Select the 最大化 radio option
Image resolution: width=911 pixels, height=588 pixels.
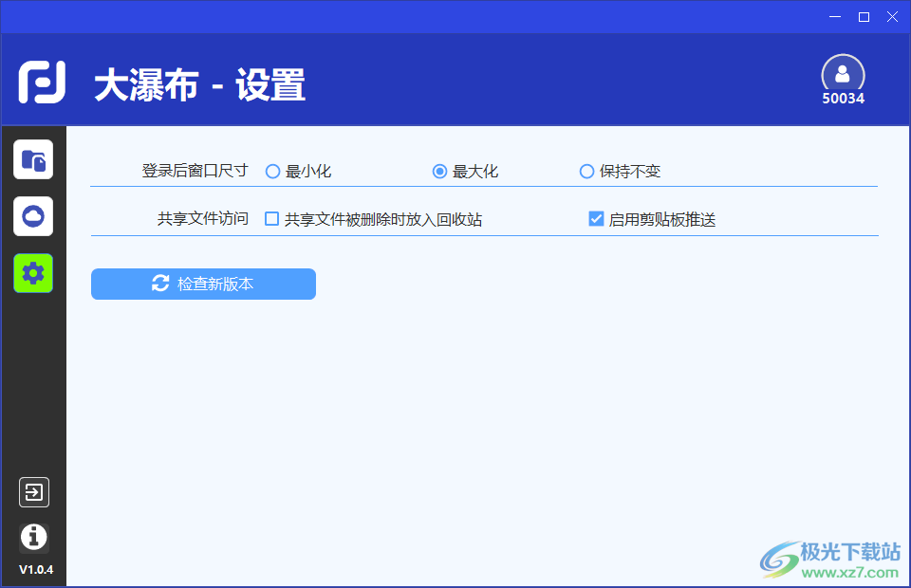[439, 172]
